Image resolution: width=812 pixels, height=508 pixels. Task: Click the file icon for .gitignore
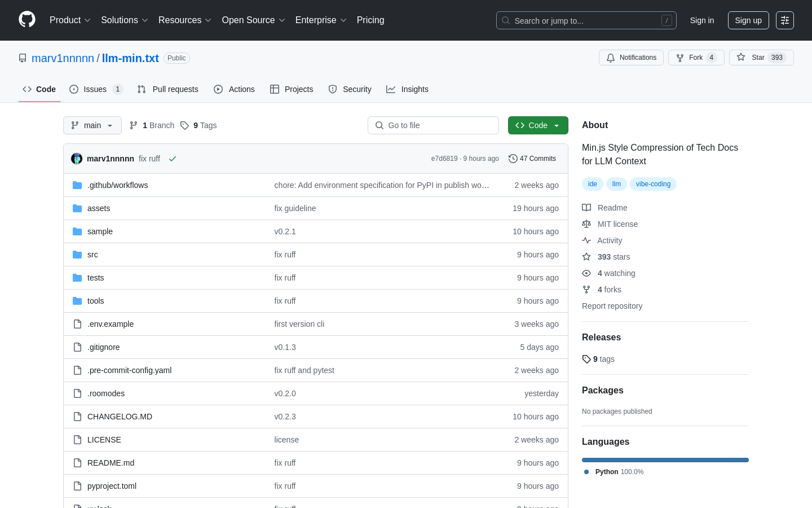pyautogui.click(x=77, y=347)
